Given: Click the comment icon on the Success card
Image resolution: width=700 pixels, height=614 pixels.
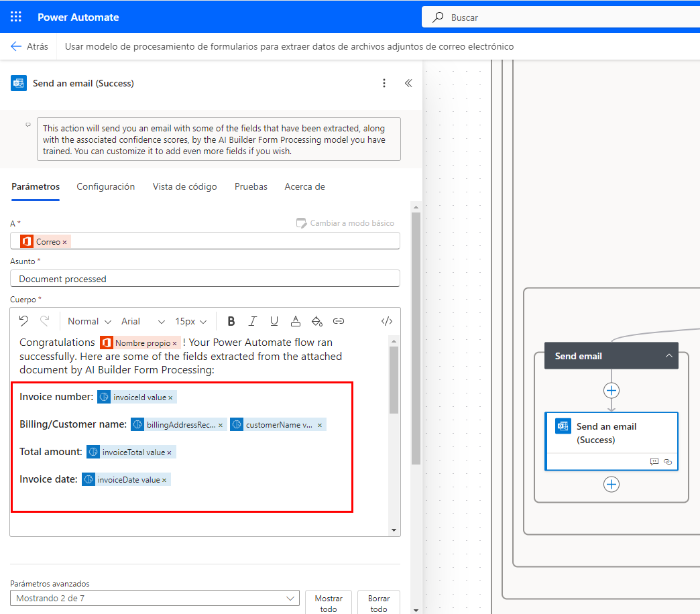Looking at the screenshot, I should (654, 462).
